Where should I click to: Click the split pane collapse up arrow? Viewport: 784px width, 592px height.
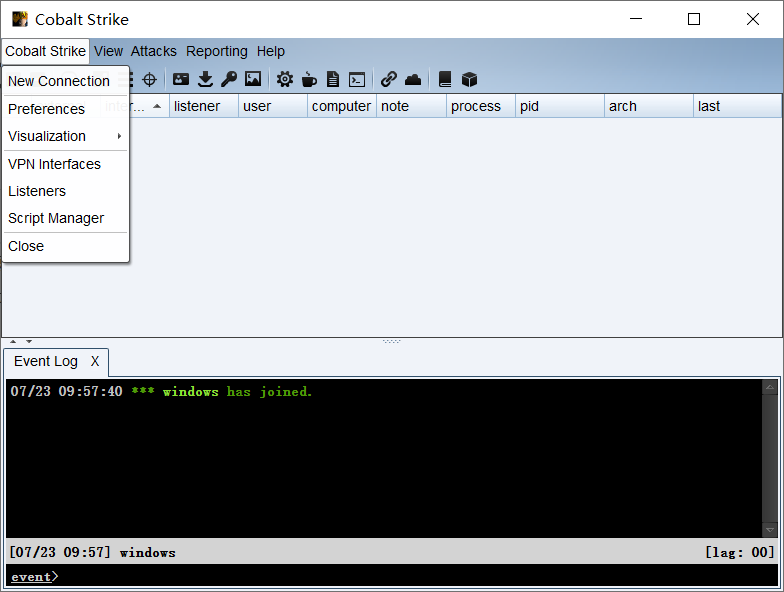(x=13, y=342)
